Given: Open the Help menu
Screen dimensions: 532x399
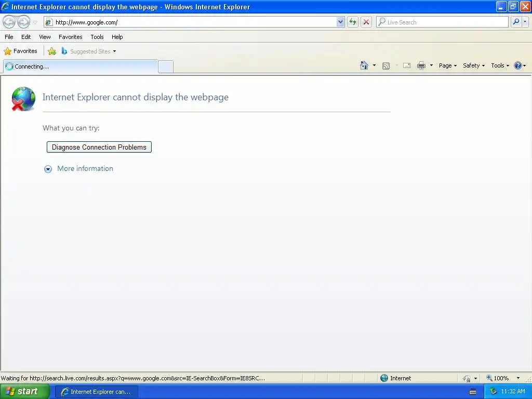Looking at the screenshot, I should [117, 37].
